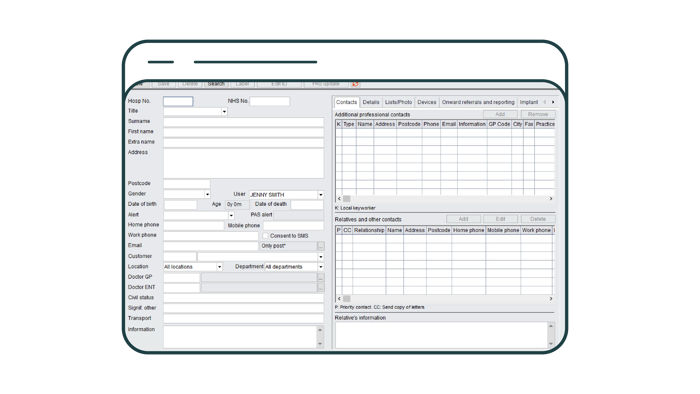Click the relatives table horizontal scrollbar thumb
This screenshot has width=700, height=394.
pyautogui.click(x=346, y=299)
